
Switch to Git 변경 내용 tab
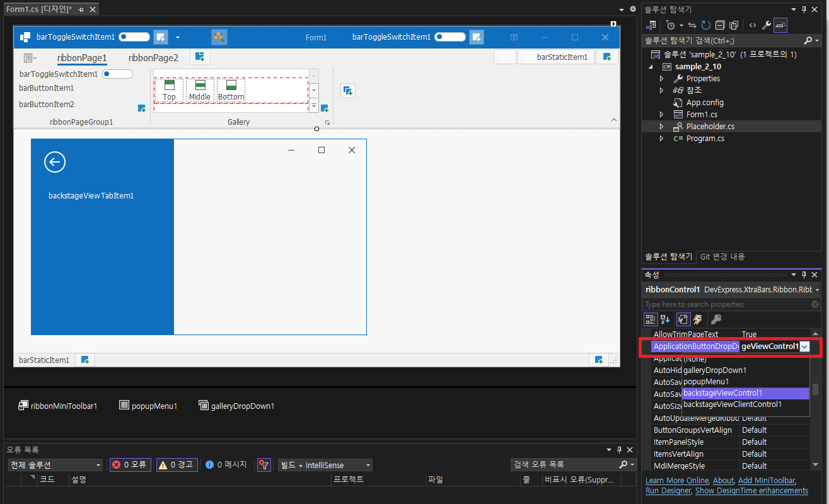(x=722, y=256)
